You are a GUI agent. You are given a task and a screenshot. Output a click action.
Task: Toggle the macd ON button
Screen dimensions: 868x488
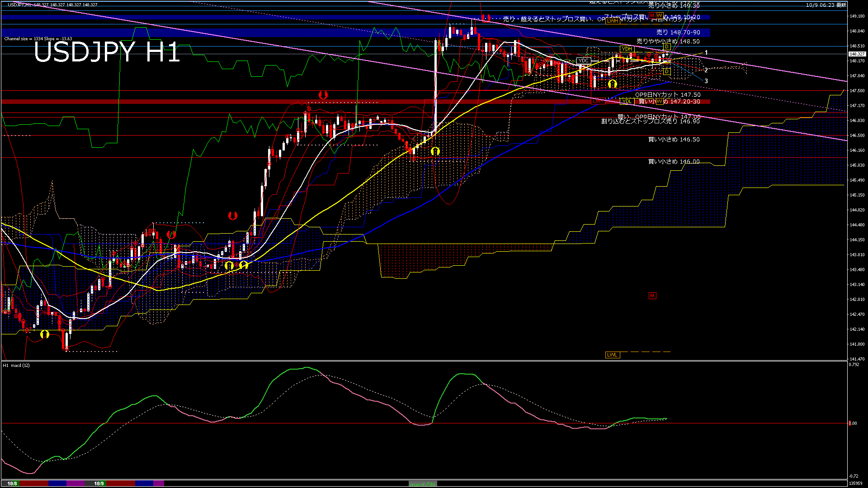pyautogui.click(x=423, y=483)
